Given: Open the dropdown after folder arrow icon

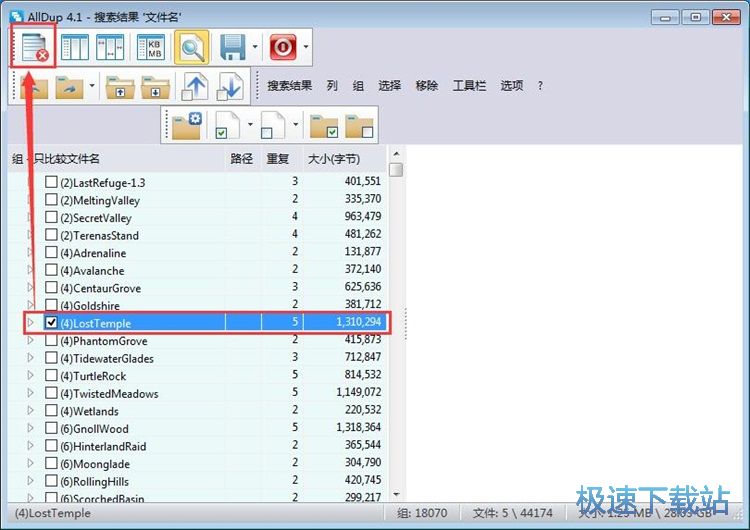Looking at the screenshot, I should [x=92, y=86].
